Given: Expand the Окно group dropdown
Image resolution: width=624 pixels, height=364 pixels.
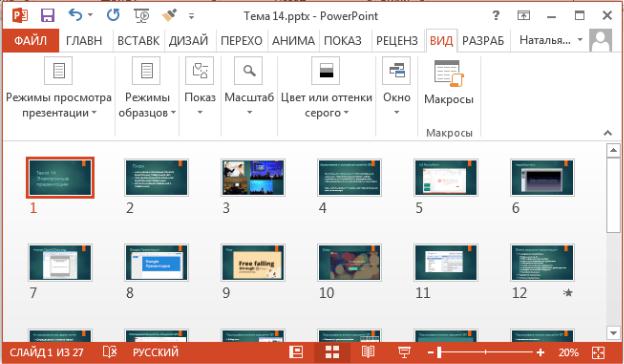Looking at the screenshot, I should coord(396,88).
